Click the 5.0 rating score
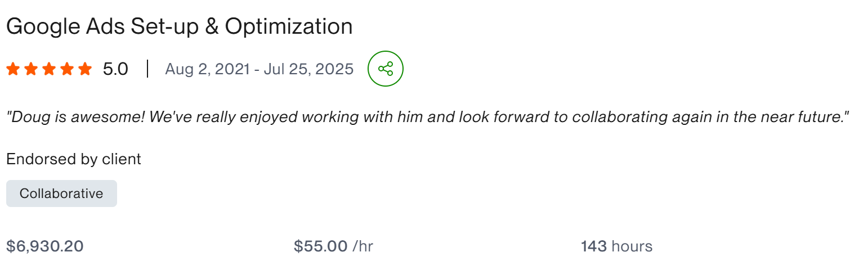This screenshot has height=270, width=868. [115, 69]
